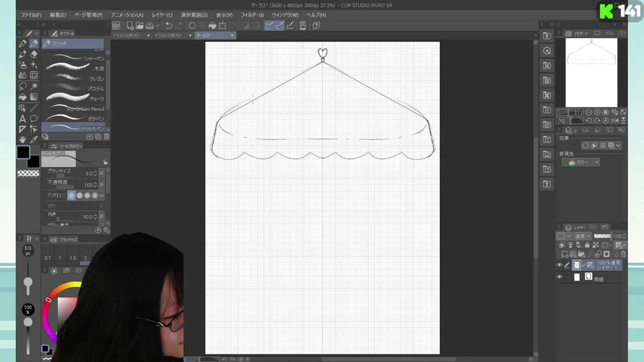Expand 不透明度 opacity dynamics button
This screenshot has height=362, width=644.
click(x=102, y=185)
